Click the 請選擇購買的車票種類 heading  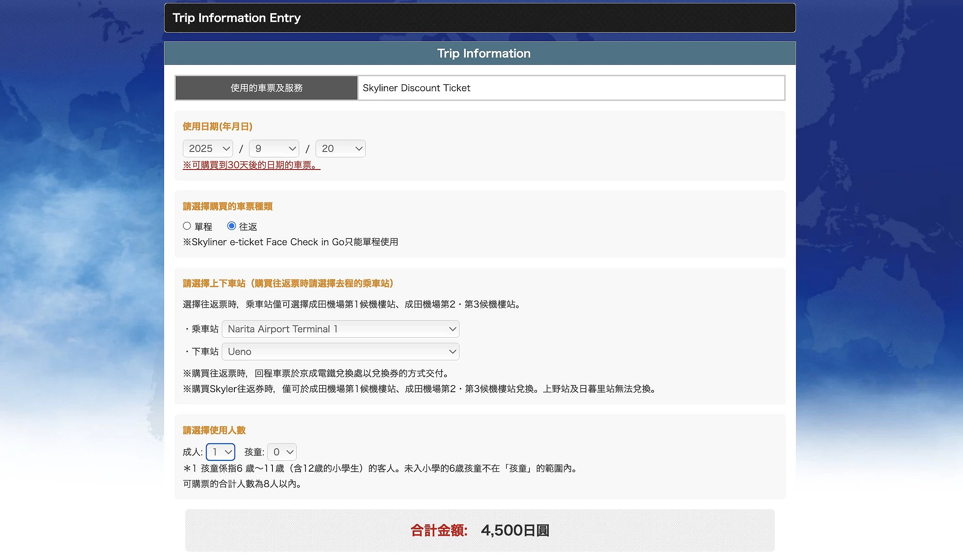(228, 206)
